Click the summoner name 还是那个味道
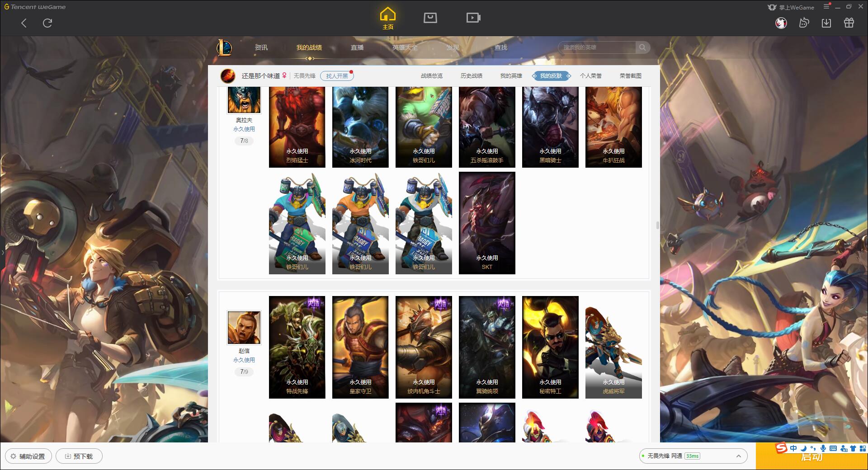 (x=261, y=76)
